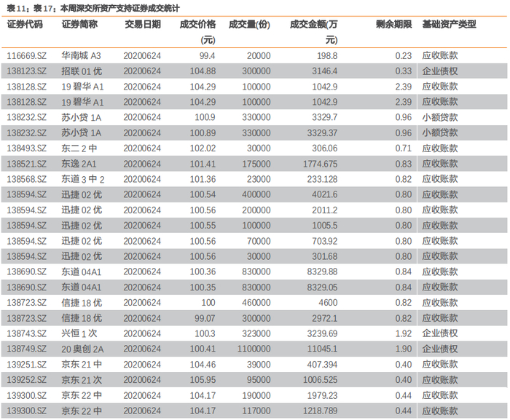Select the name 东道 3 中 2
The image size is (510, 420).
83,179
